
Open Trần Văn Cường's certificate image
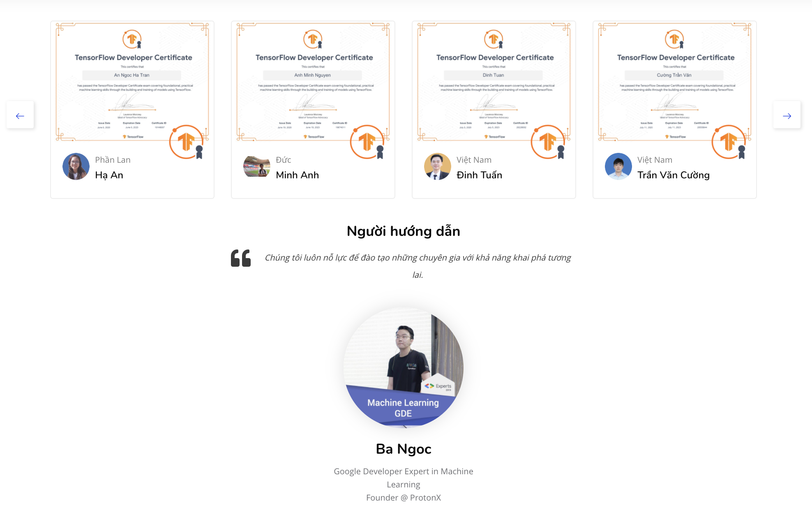[x=675, y=81]
